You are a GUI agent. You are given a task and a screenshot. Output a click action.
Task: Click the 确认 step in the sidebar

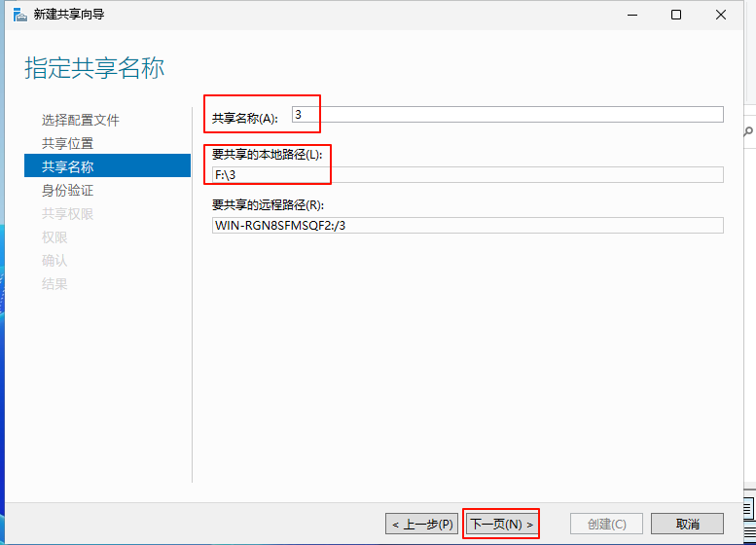pyautogui.click(x=54, y=260)
